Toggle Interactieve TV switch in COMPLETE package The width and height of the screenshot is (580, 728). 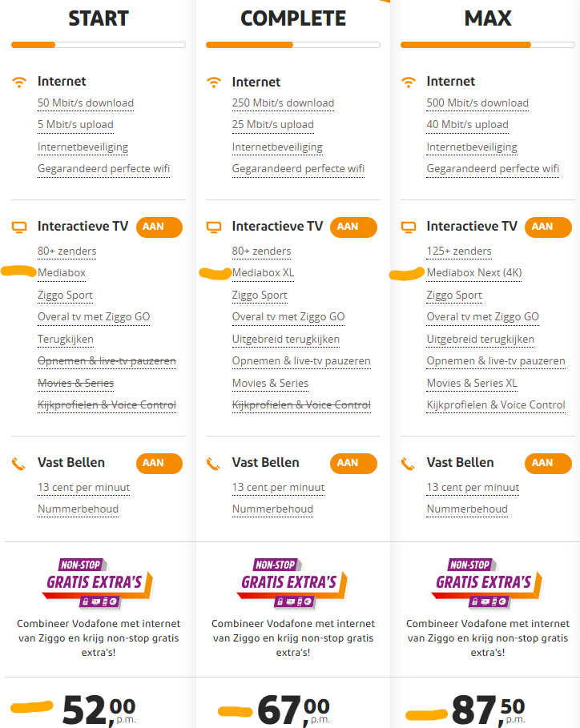[x=353, y=227]
